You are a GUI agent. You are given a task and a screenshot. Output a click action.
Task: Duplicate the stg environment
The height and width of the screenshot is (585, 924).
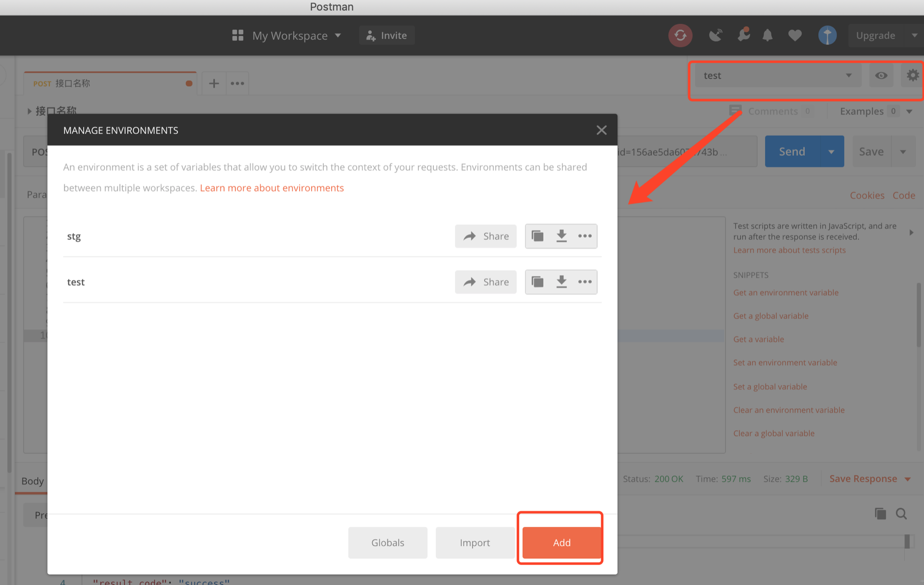click(x=537, y=236)
